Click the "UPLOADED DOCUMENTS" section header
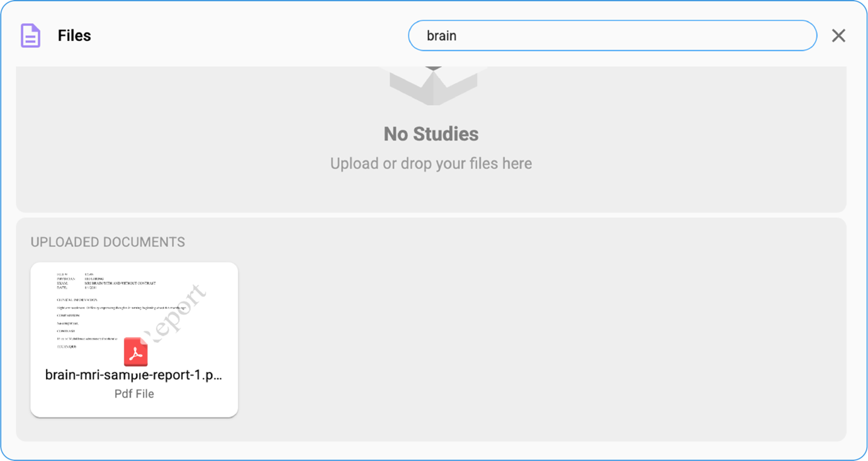Image resolution: width=868 pixels, height=461 pixels. pyautogui.click(x=108, y=242)
